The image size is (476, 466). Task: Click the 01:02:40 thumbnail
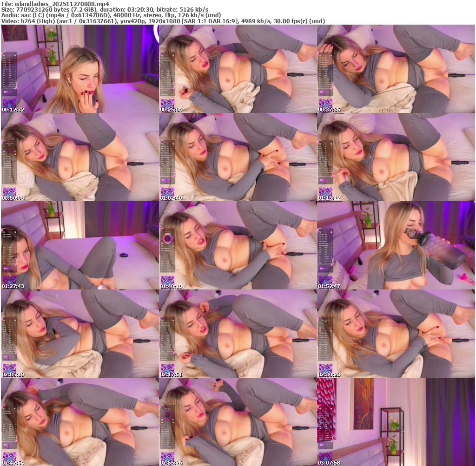238,157
